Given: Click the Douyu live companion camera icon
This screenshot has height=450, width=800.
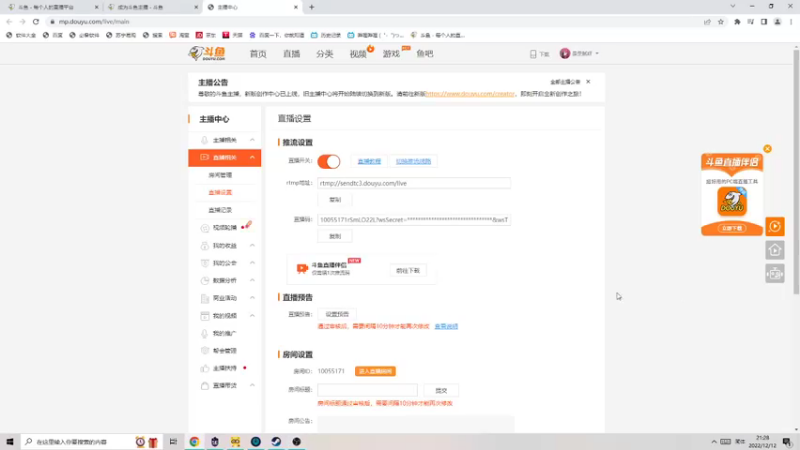Looking at the screenshot, I should (x=302, y=268).
